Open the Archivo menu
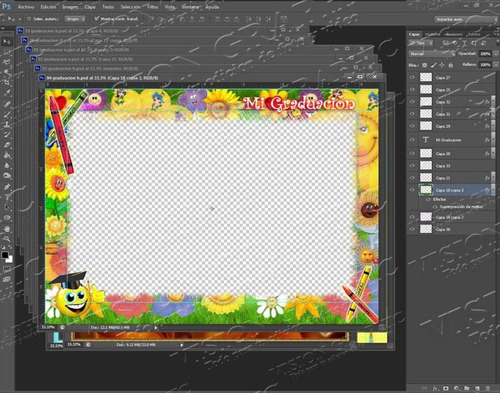Screen dimensions: 500x393 click(x=26, y=7)
